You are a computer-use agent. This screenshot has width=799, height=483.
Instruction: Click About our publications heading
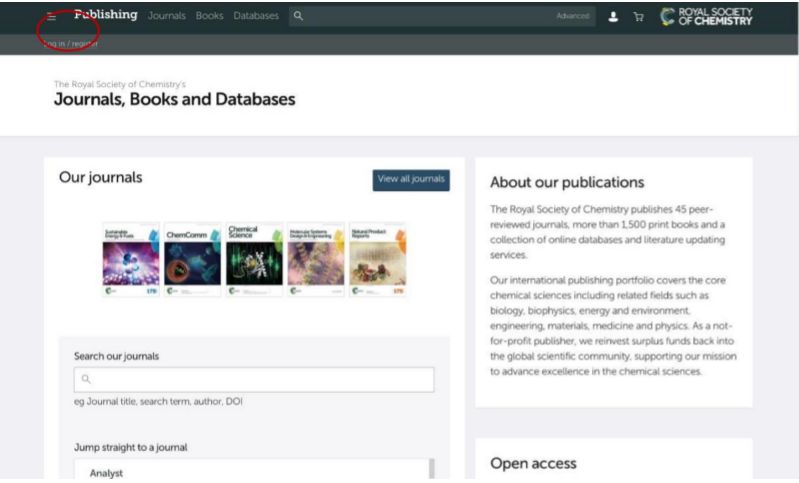[567, 182]
